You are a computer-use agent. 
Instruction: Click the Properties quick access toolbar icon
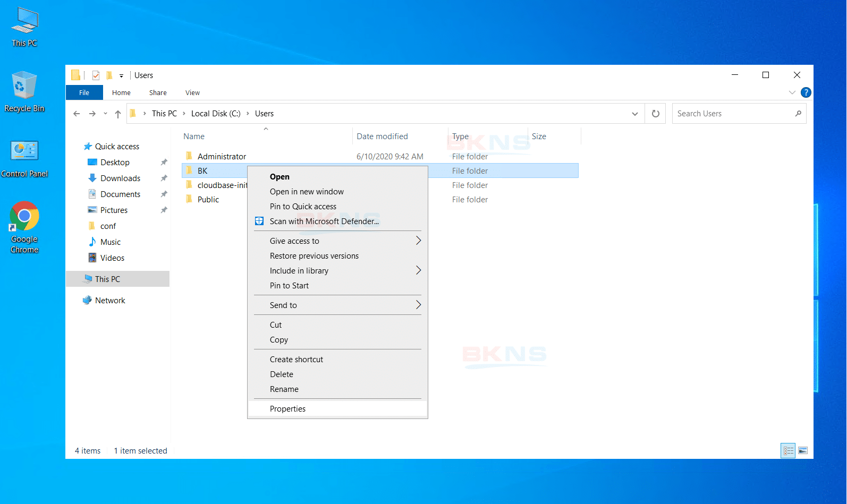tap(96, 75)
